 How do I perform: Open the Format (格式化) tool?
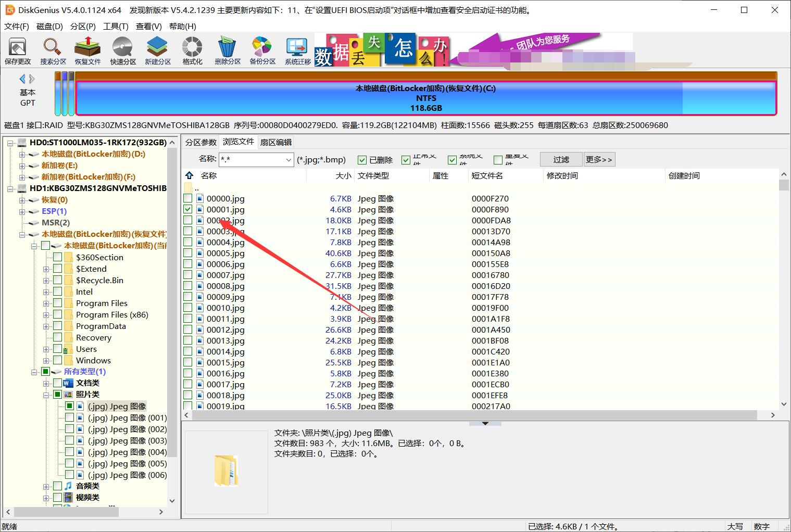[x=192, y=51]
